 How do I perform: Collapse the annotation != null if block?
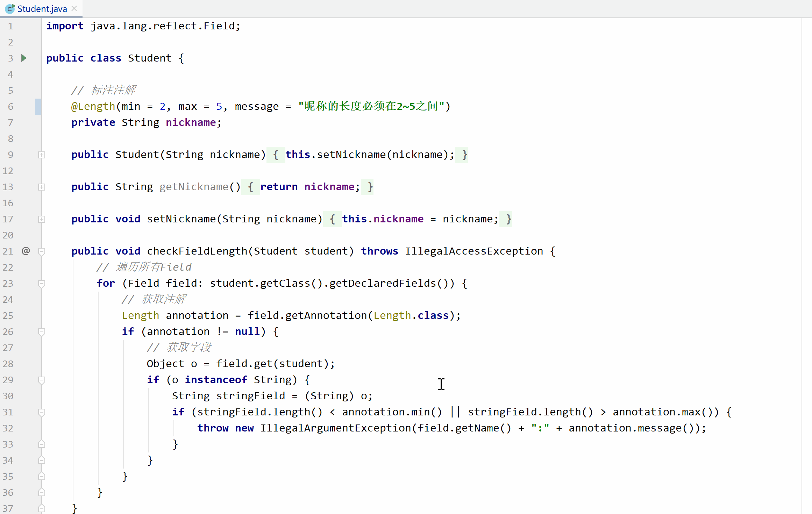(x=42, y=332)
